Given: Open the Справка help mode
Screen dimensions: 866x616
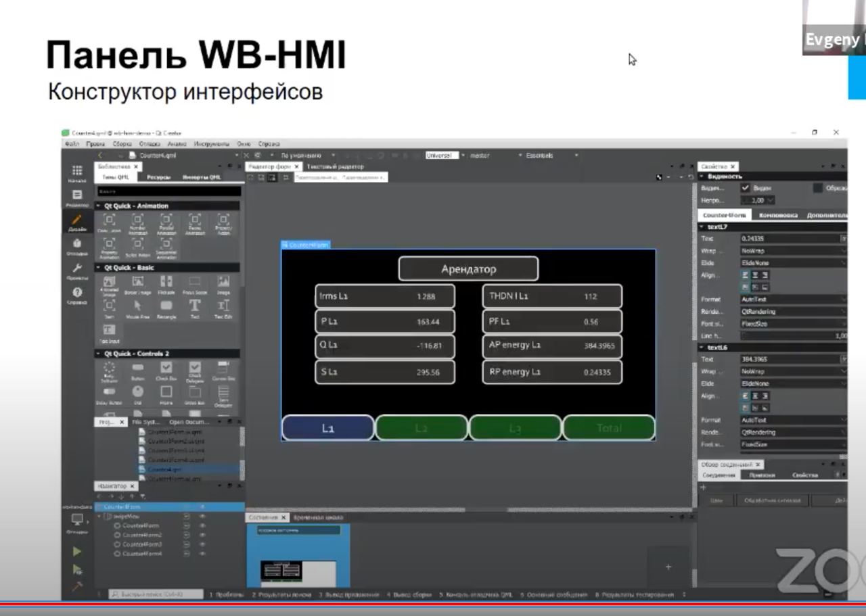Looking at the screenshot, I should coord(76,295).
